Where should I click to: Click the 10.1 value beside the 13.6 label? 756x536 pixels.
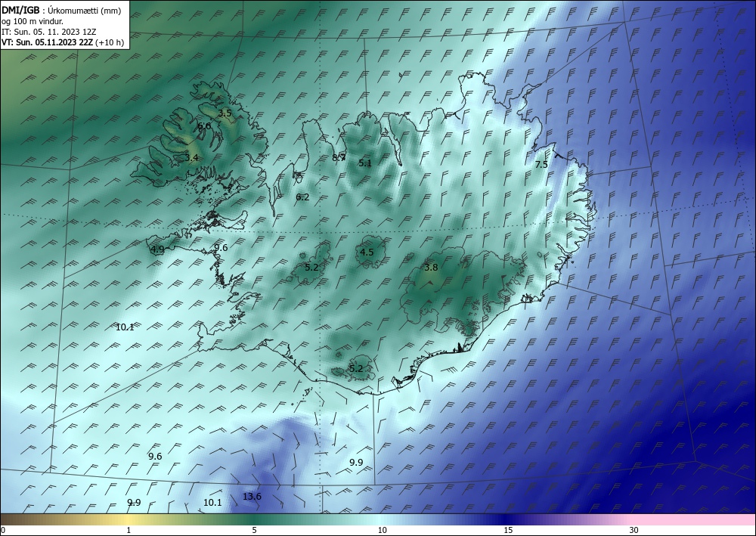212,502
